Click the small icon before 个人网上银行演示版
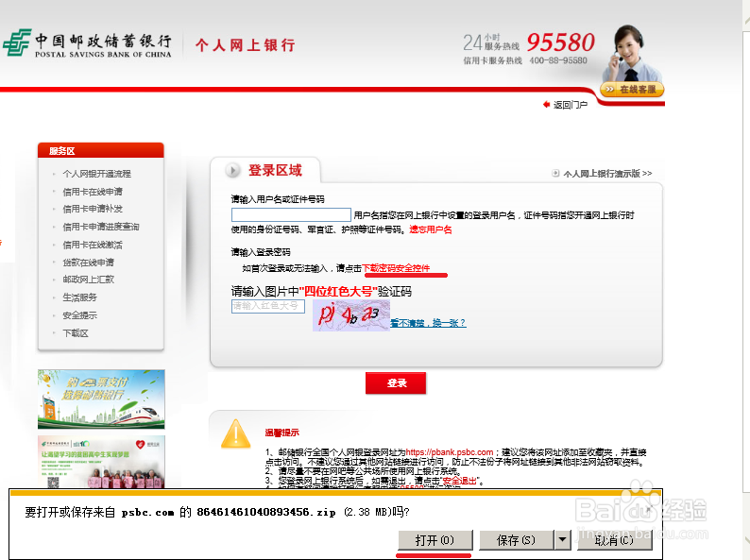The image size is (750, 560). (555, 173)
